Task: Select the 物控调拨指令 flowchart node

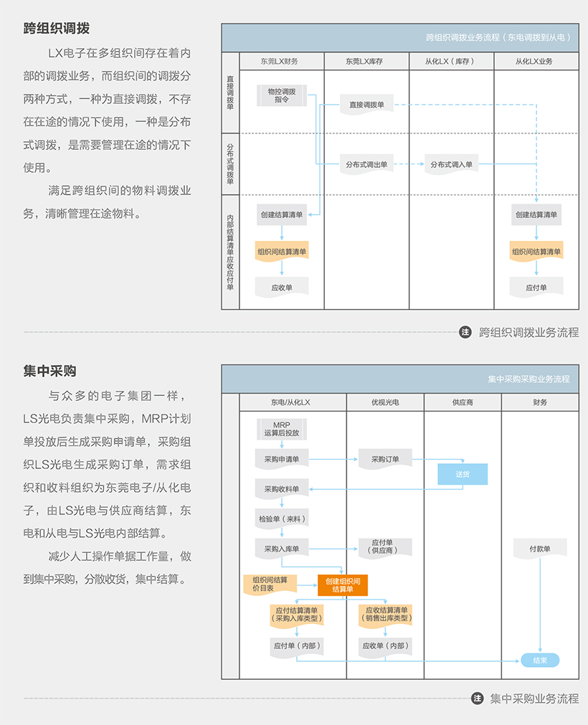Action: 281,96
